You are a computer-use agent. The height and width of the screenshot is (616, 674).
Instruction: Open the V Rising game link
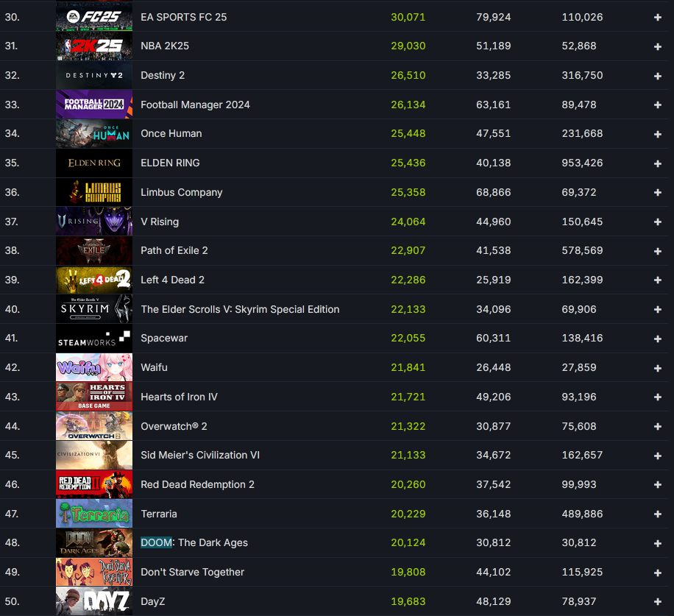click(x=160, y=222)
